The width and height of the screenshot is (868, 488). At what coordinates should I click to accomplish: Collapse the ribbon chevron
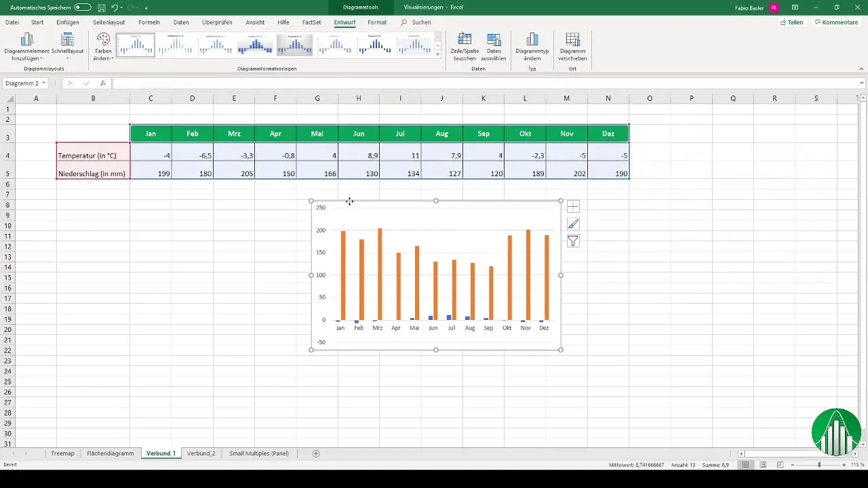tap(861, 68)
